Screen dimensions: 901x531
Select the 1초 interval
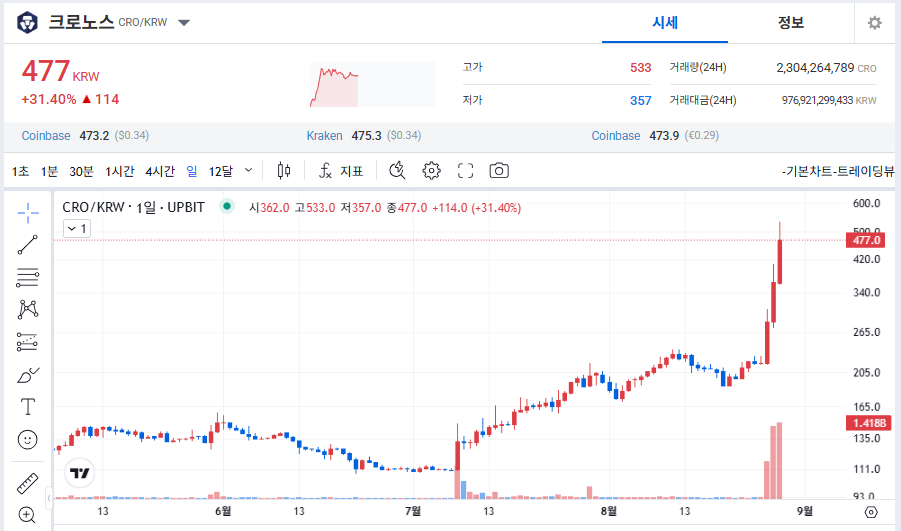[20, 171]
